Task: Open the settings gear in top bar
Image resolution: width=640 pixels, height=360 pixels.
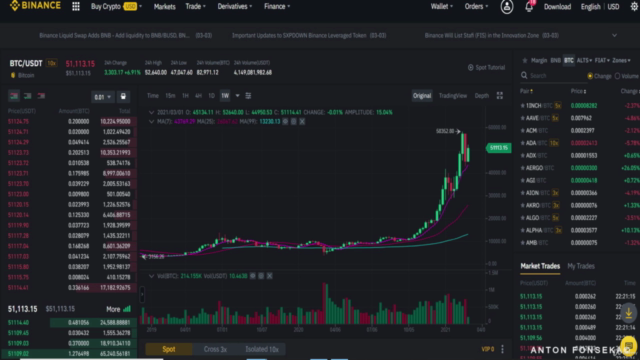Action: tap(634, 7)
